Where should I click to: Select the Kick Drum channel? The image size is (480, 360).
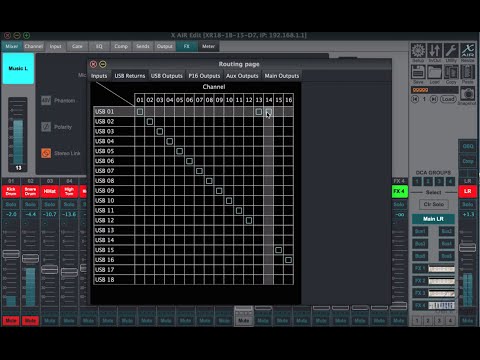click(11, 191)
